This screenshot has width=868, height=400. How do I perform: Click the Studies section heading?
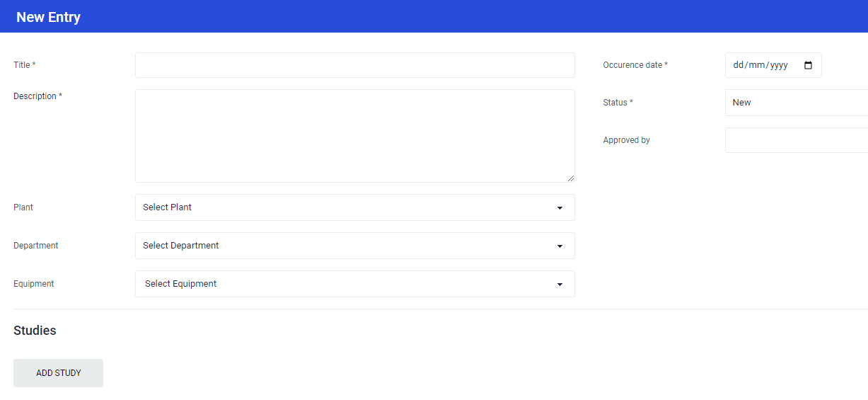(35, 331)
